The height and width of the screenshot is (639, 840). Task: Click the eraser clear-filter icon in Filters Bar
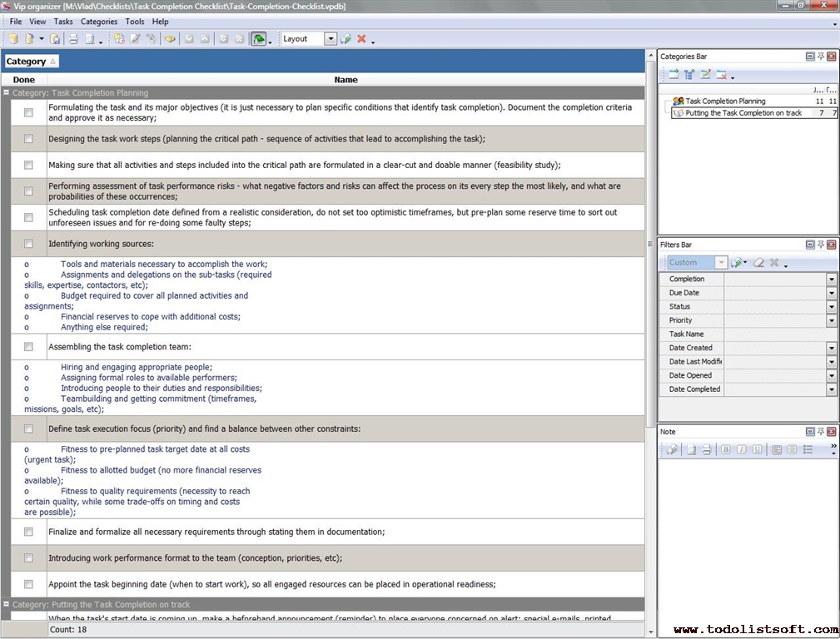point(758,263)
